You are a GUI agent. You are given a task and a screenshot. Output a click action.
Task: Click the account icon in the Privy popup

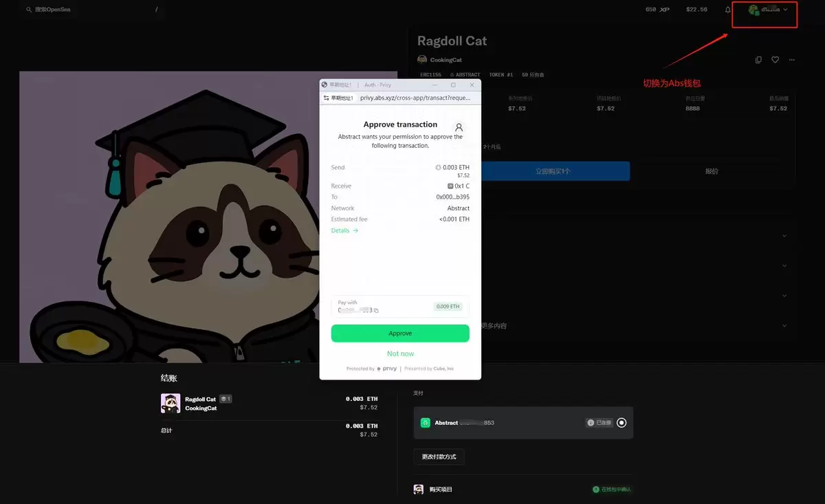(x=459, y=127)
